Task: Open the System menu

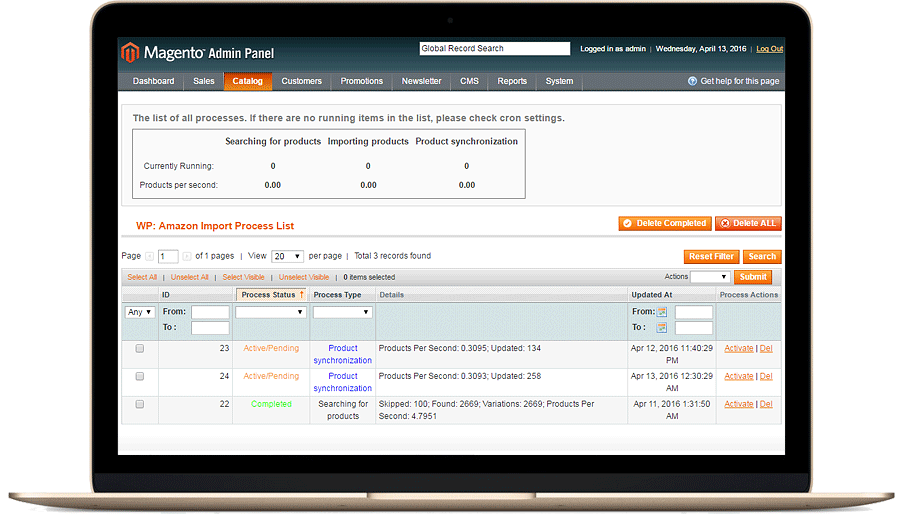Action: [x=559, y=81]
